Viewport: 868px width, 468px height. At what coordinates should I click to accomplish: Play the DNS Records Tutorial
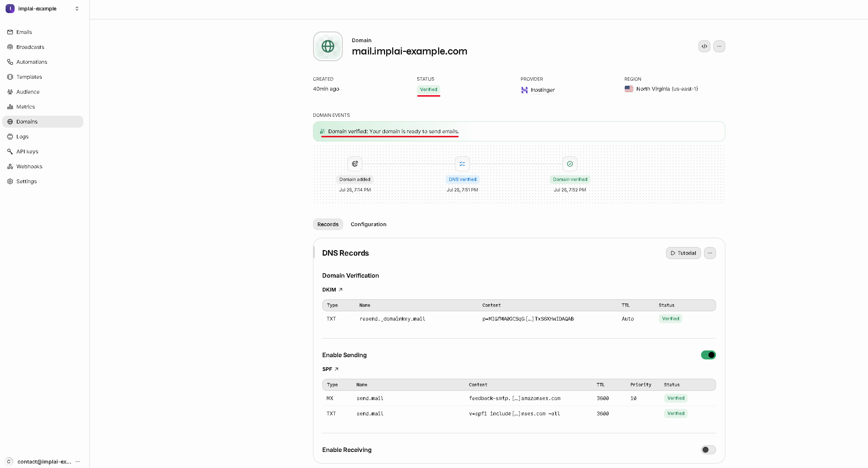pos(683,253)
